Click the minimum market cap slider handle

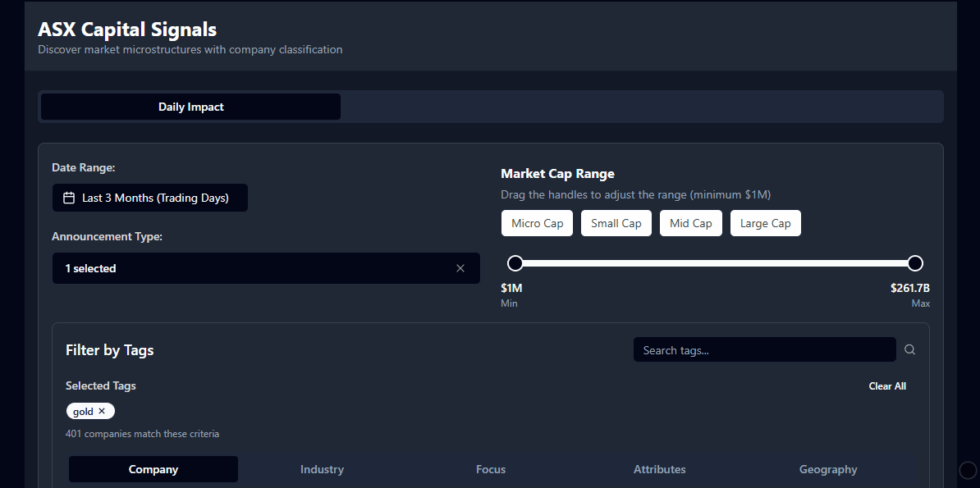click(515, 263)
